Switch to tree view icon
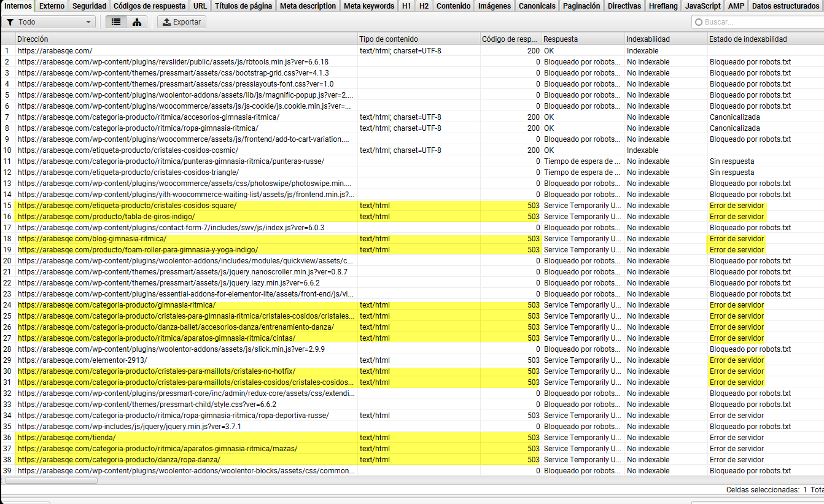The width and height of the screenshot is (824, 504). tap(136, 21)
